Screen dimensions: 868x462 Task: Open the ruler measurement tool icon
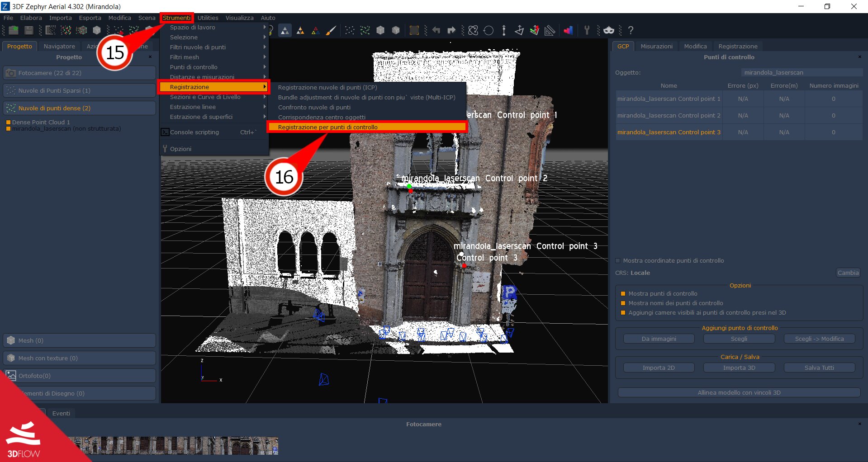550,30
